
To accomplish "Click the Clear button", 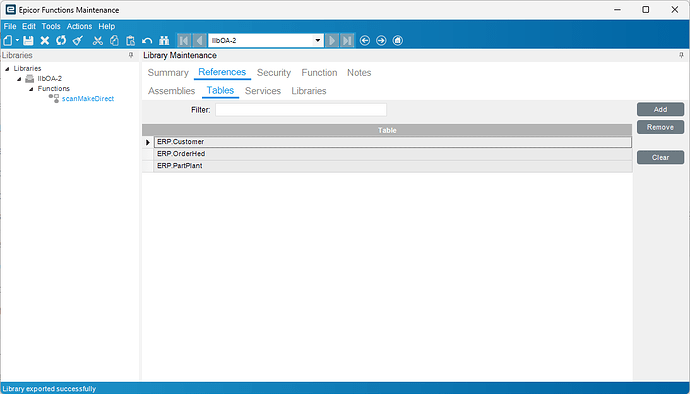I will (661, 157).
